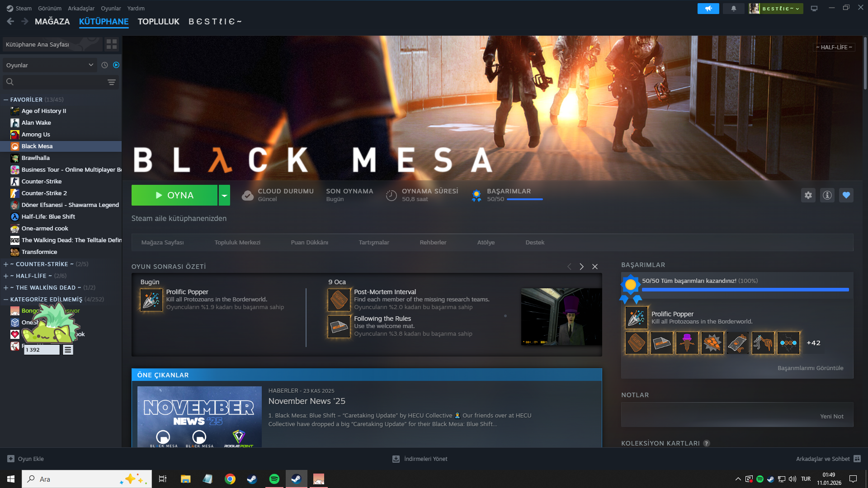The height and width of the screenshot is (488, 868).
Task: Open the Arkadaşlar menu
Action: pos(81,9)
